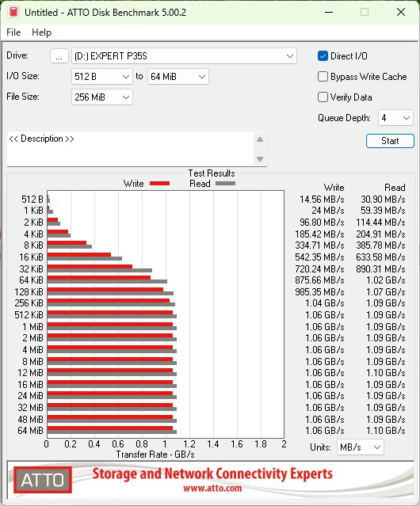The width and height of the screenshot is (420, 506).
Task: Click the Transfer Rate - GB/s axis label
Action: [x=155, y=455]
